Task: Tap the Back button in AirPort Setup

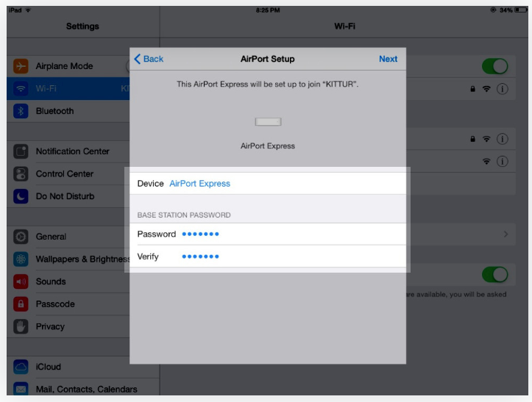Action: (149, 59)
